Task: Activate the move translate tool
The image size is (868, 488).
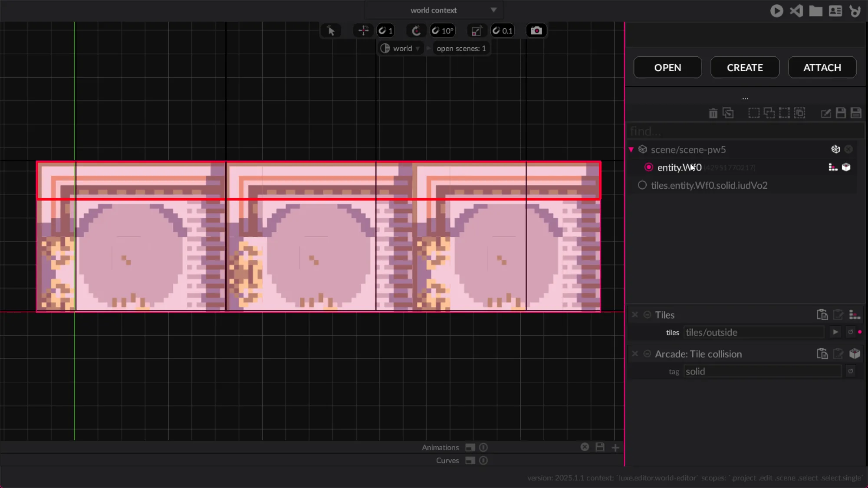Action: [x=363, y=30]
